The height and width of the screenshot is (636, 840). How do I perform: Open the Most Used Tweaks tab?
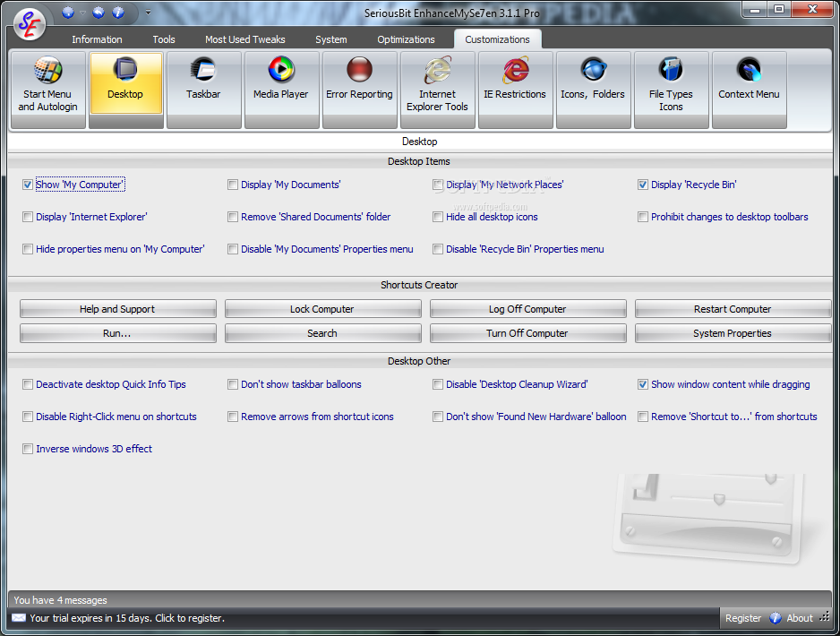pyautogui.click(x=244, y=39)
